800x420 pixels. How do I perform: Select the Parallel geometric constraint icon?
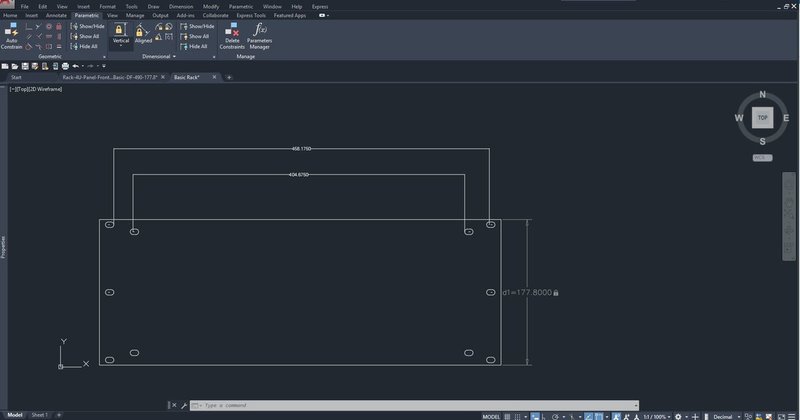click(29, 36)
